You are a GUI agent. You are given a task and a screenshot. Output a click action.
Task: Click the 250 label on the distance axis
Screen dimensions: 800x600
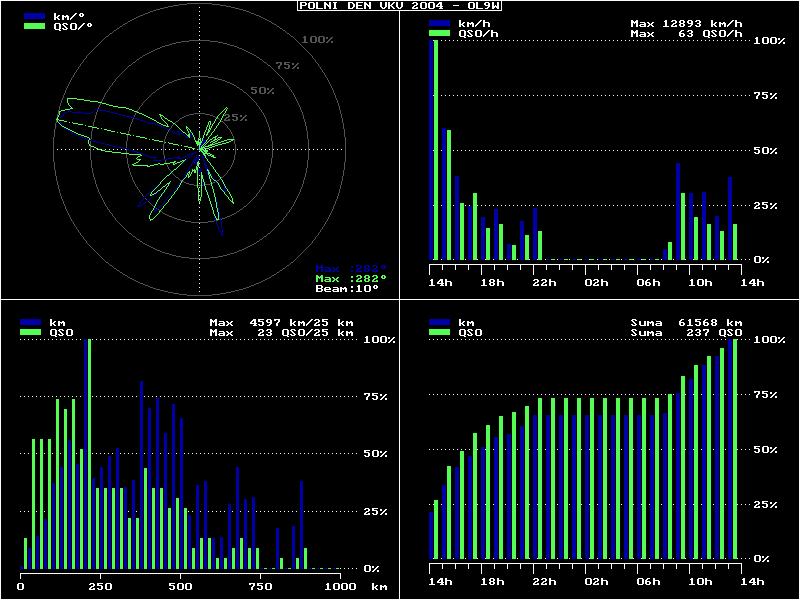[x=101, y=587]
